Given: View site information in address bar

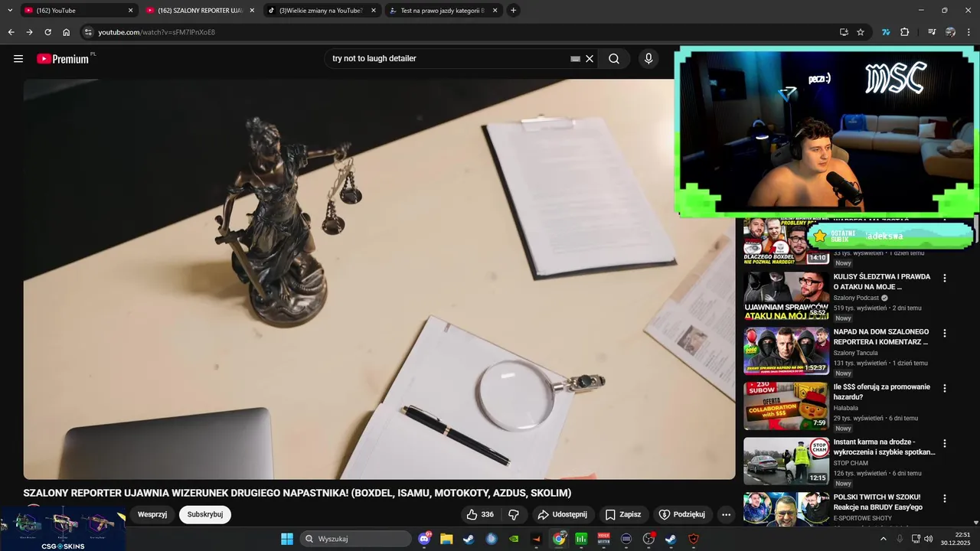Looking at the screenshot, I should point(88,32).
